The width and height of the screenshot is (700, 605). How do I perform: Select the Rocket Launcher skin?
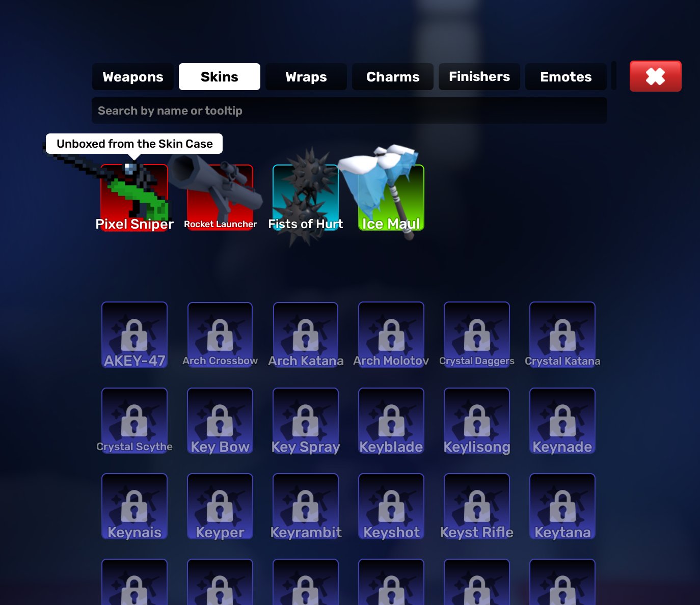pos(220,198)
